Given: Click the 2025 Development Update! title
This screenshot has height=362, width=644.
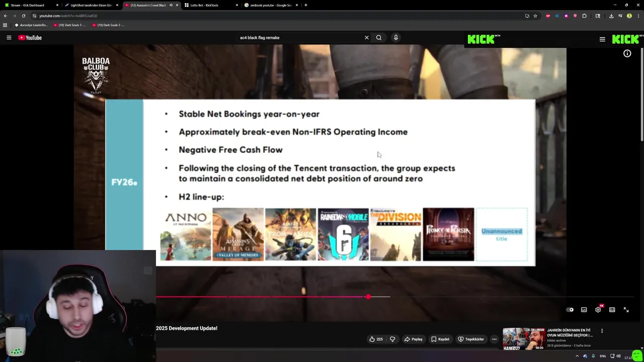Looking at the screenshot, I should pyautogui.click(x=187, y=328).
